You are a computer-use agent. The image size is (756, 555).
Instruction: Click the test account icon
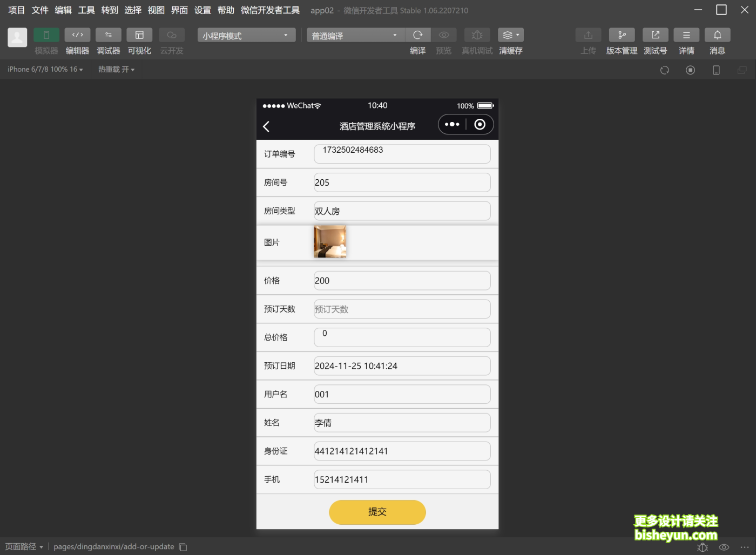point(655,35)
